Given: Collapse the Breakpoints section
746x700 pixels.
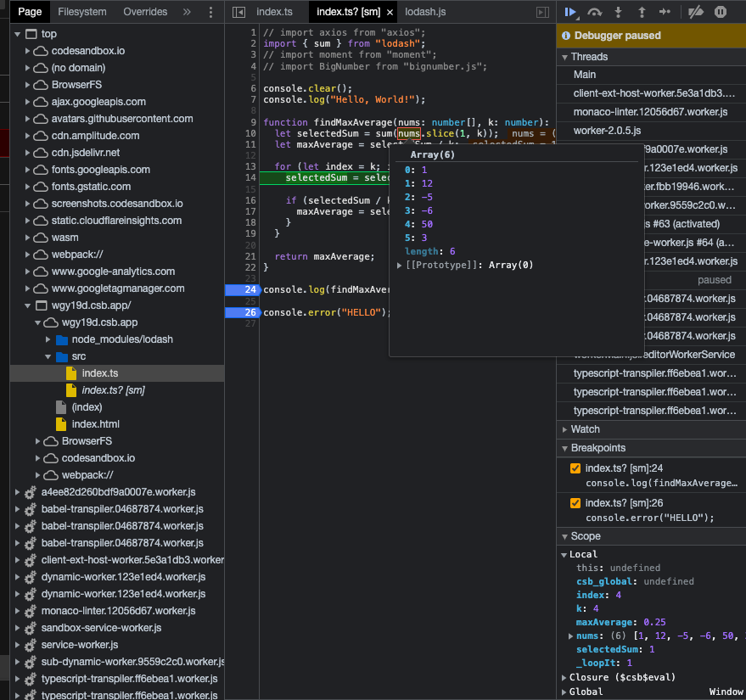Looking at the screenshot, I should [x=564, y=448].
